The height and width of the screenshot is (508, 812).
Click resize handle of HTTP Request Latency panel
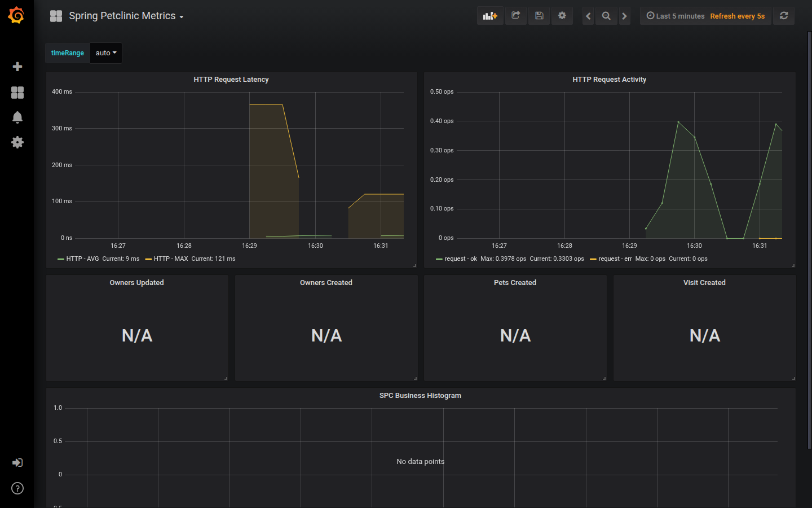tap(414, 265)
